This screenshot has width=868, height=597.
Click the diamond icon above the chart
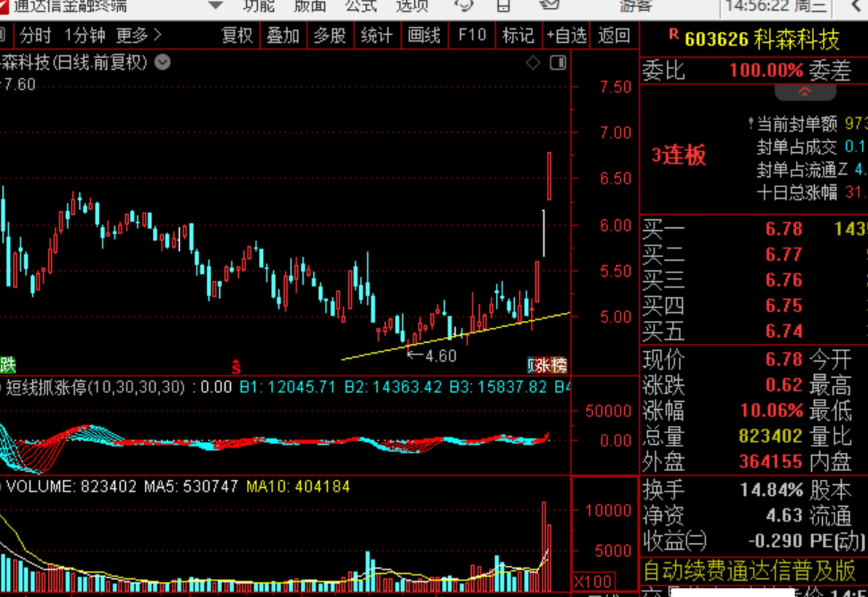(533, 63)
